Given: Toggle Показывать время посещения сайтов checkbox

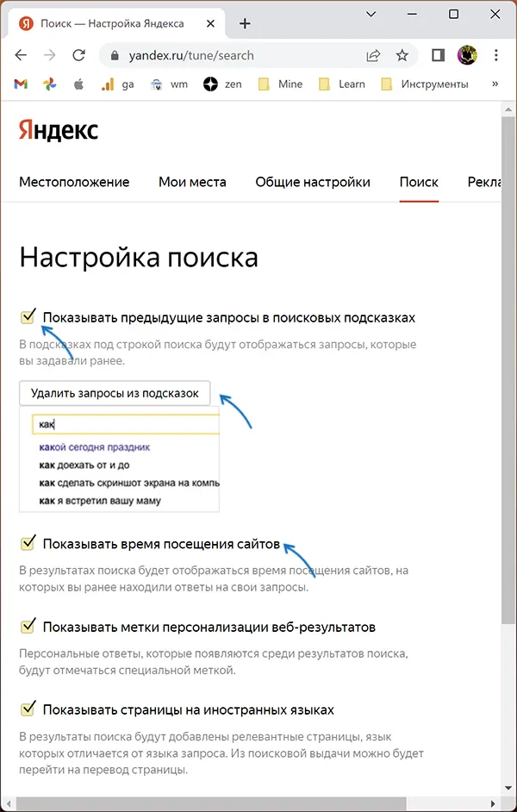Looking at the screenshot, I should [28, 544].
